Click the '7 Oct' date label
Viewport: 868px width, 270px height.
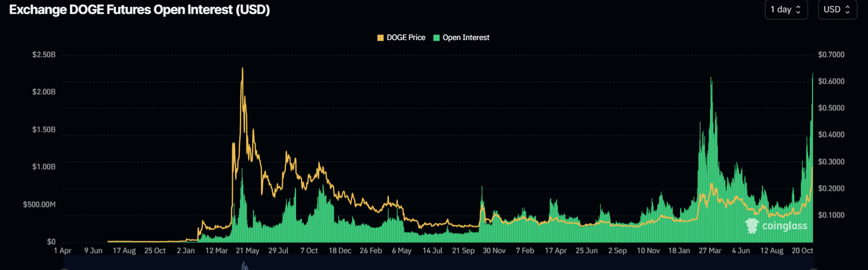pos(309,250)
